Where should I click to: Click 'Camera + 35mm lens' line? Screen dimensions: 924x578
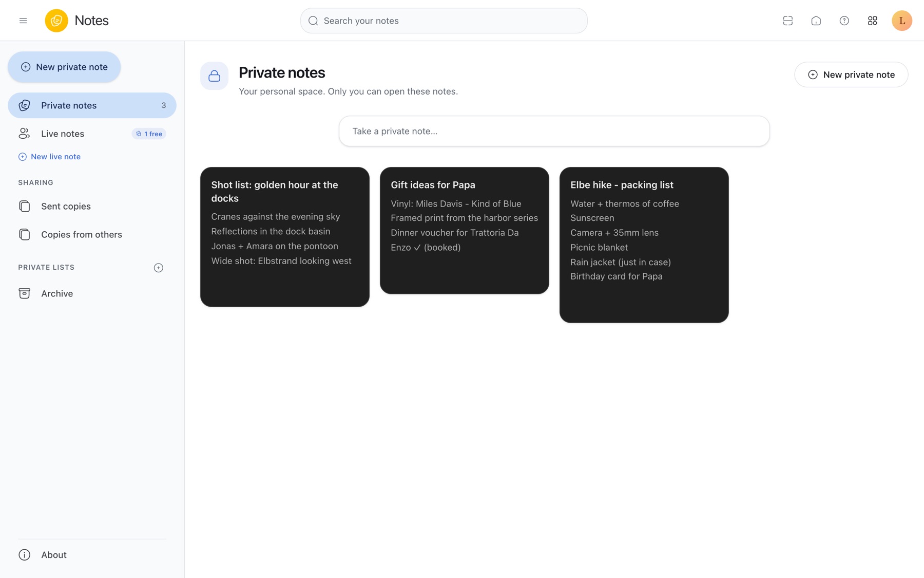pos(614,233)
